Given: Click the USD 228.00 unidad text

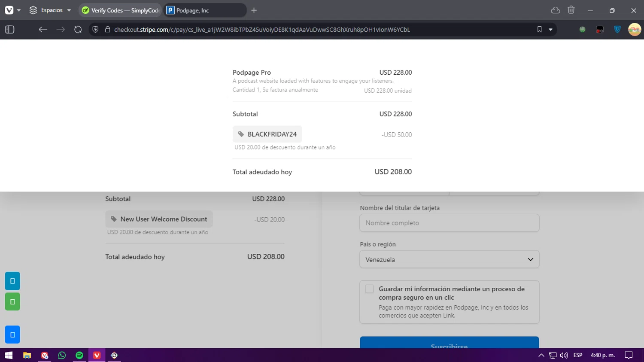Looking at the screenshot, I should [x=388, y=91].
